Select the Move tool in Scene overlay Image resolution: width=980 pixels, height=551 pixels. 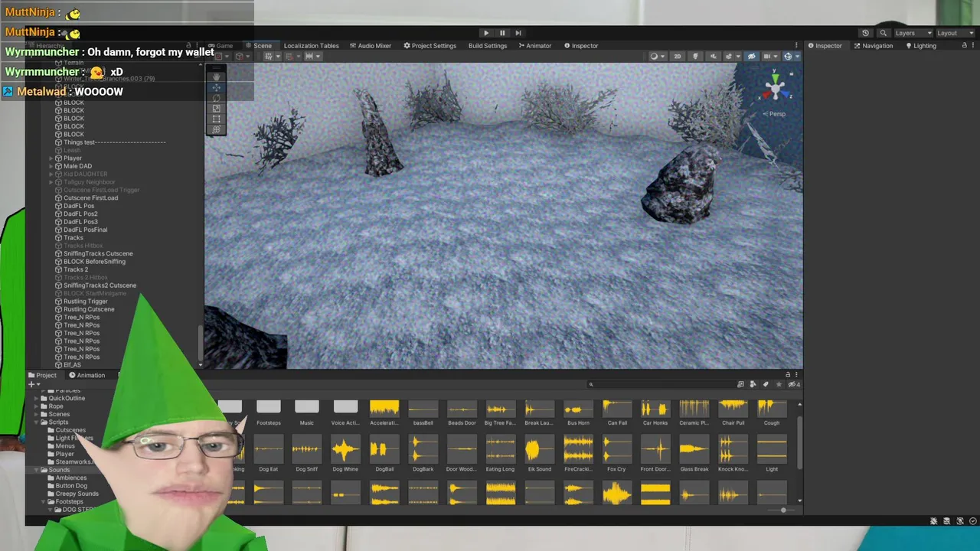(217, 88)
